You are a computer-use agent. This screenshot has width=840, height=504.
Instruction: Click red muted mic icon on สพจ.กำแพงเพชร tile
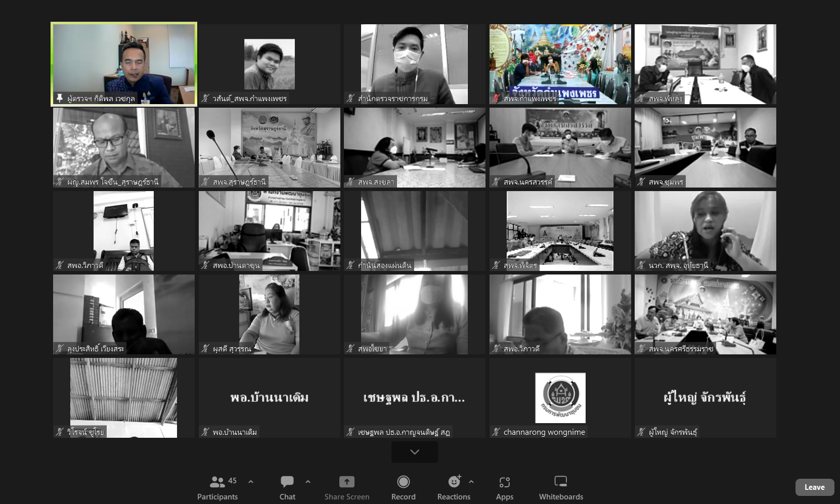point(496,98)
